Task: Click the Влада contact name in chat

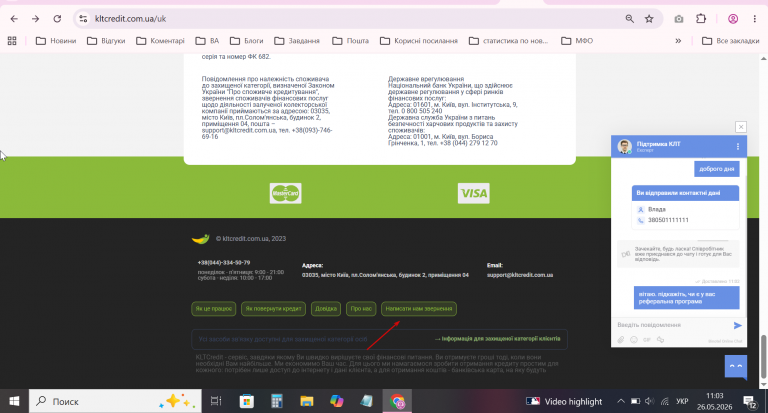Action: pyautogui.click(x=657, y=209)
